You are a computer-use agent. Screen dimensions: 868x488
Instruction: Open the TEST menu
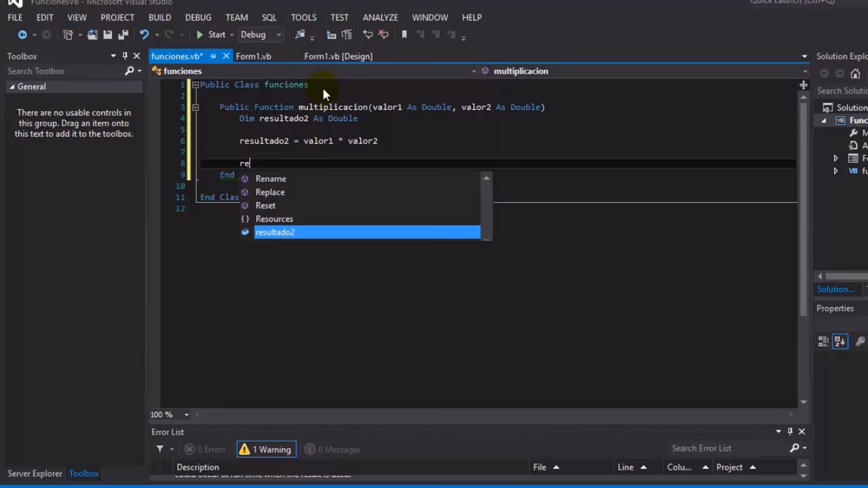coord(339,17)
